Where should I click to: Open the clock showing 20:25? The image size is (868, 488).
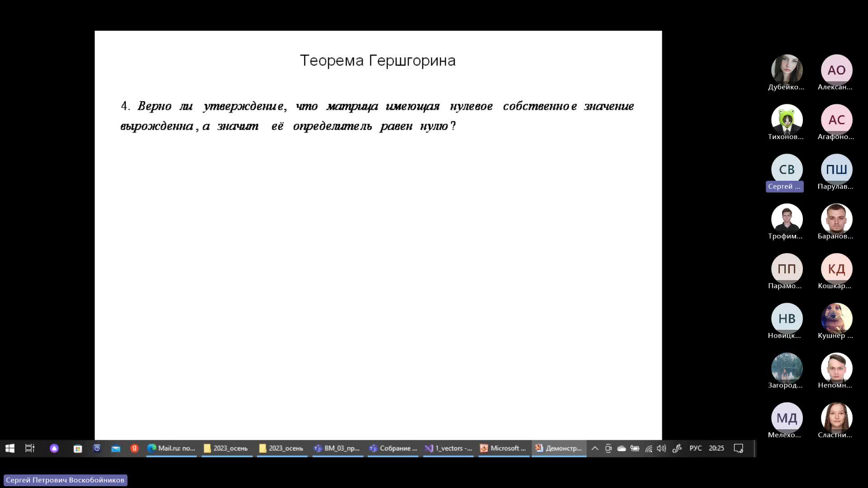click(x=716, y=448)
